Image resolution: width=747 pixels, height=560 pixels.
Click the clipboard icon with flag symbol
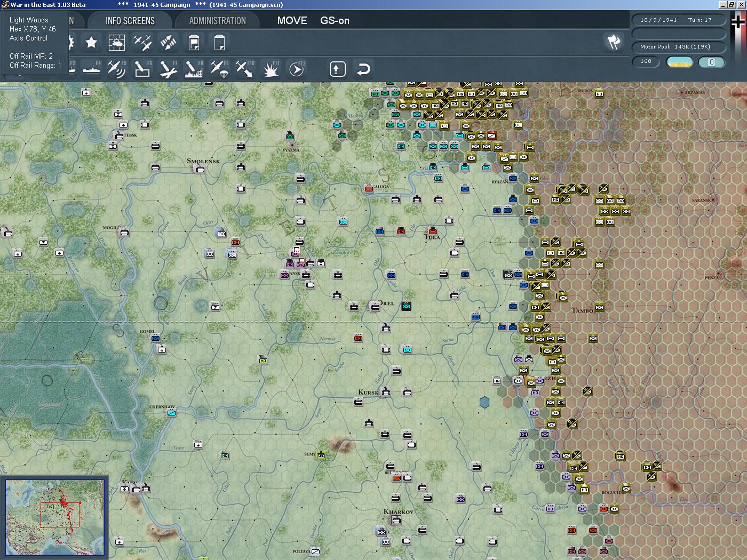(194, 42)
